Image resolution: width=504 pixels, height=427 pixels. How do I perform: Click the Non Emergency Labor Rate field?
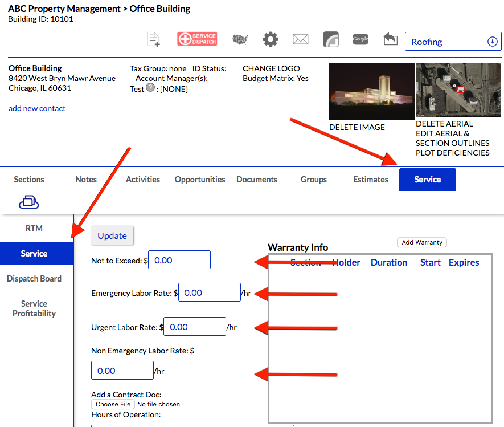pos(122,371)
